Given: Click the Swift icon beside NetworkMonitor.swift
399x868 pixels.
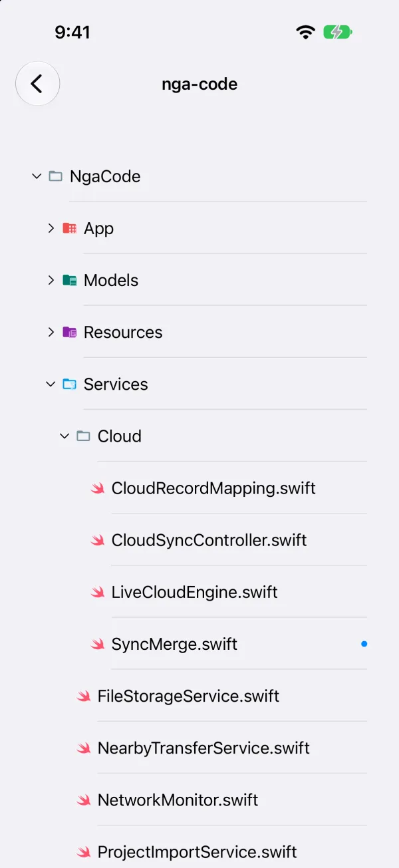Looking at the screenshot, I should click(83, 799).
